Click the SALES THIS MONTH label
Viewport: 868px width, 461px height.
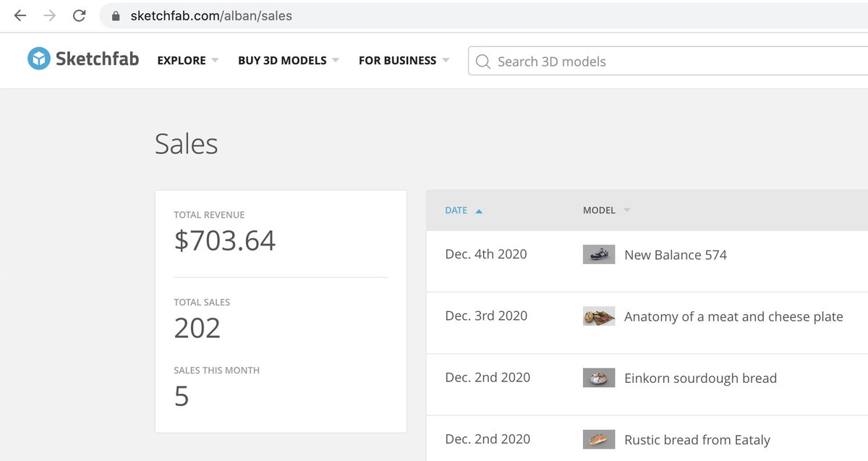216,371
